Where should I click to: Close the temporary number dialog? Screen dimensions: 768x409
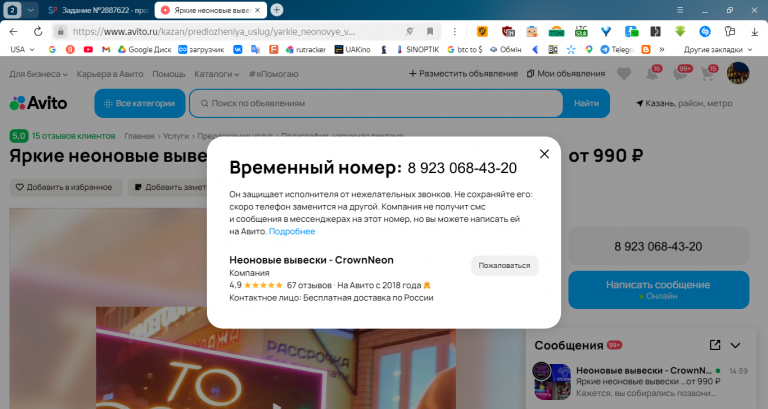544,154
